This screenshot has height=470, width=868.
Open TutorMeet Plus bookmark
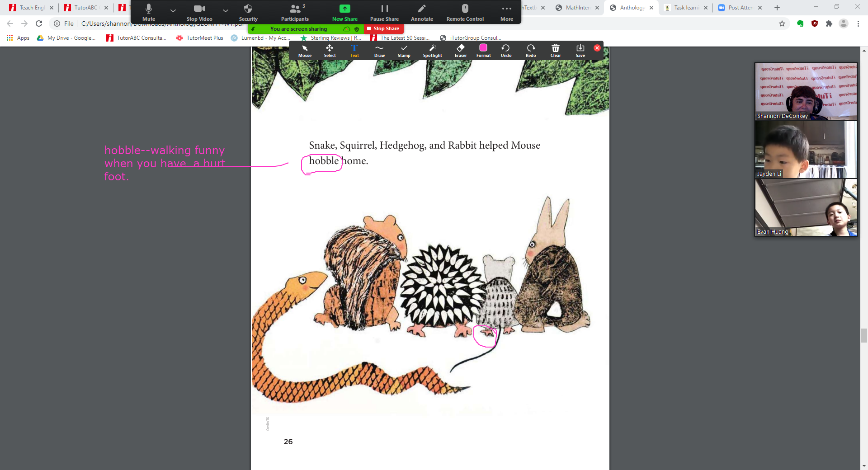(199, 38)
